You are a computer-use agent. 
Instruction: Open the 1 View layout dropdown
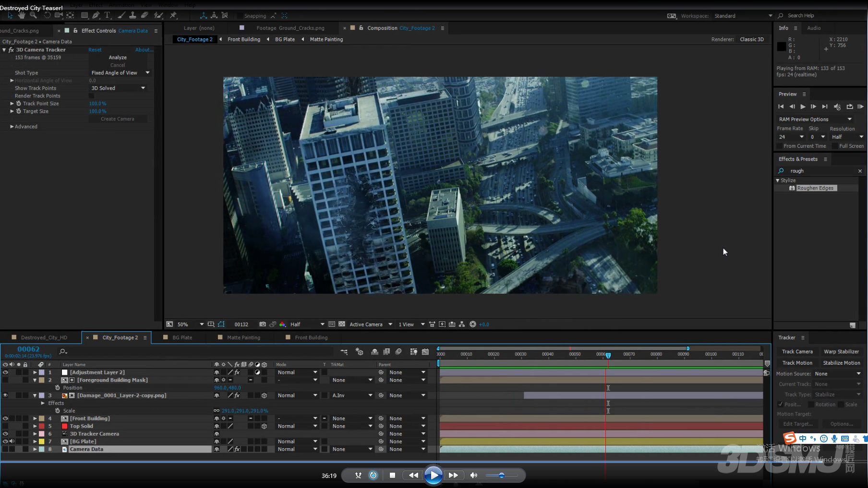(x=411, y=324)
